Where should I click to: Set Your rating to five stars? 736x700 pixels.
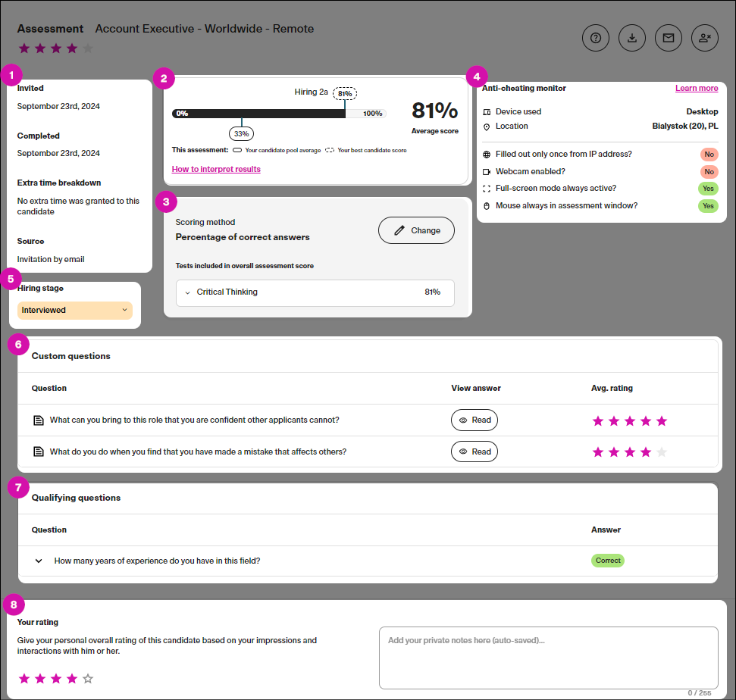click(x=86, y=679)
